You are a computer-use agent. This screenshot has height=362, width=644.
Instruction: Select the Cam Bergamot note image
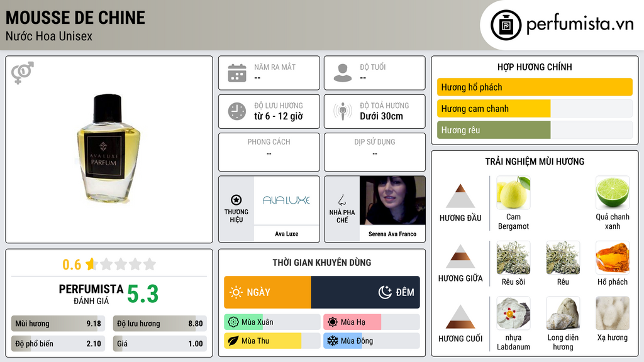(513, 192)
